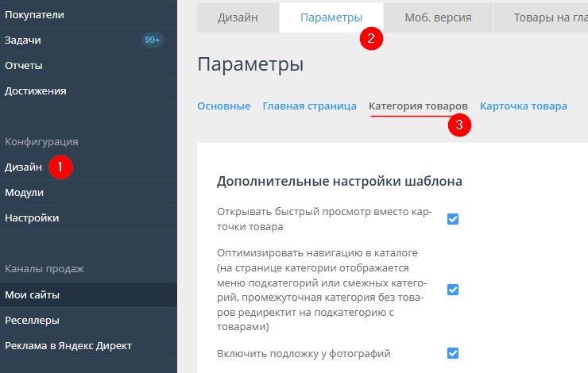Select Мои сайты sales channel
588x373 pixels.
(33, 295)
